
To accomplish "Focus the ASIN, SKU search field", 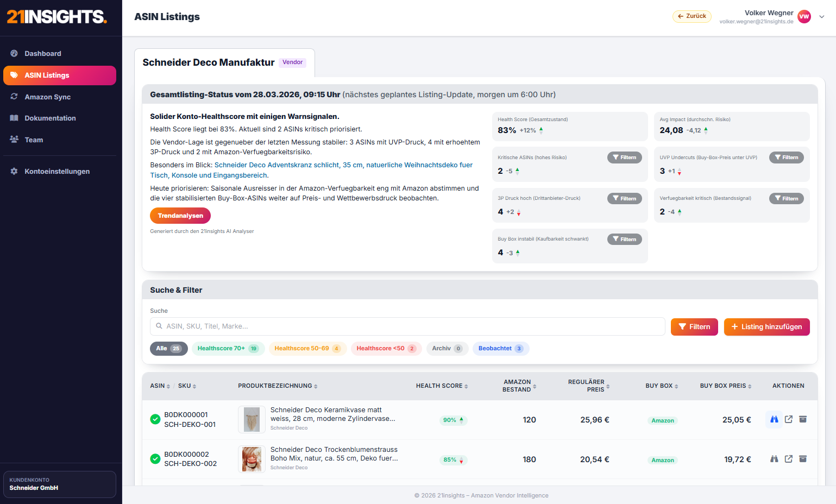I will tap(407, 326).
